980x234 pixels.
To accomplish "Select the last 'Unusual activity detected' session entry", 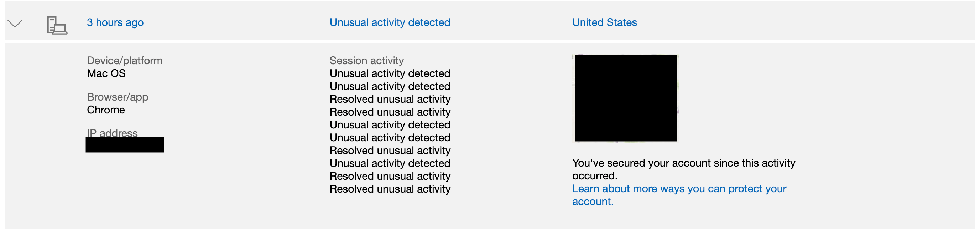I will pos(390,163).
